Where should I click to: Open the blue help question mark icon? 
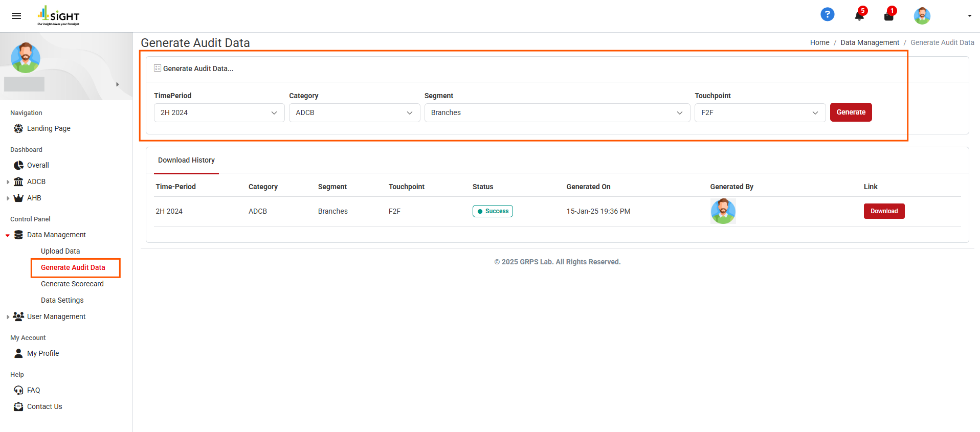tap(827, 15)
